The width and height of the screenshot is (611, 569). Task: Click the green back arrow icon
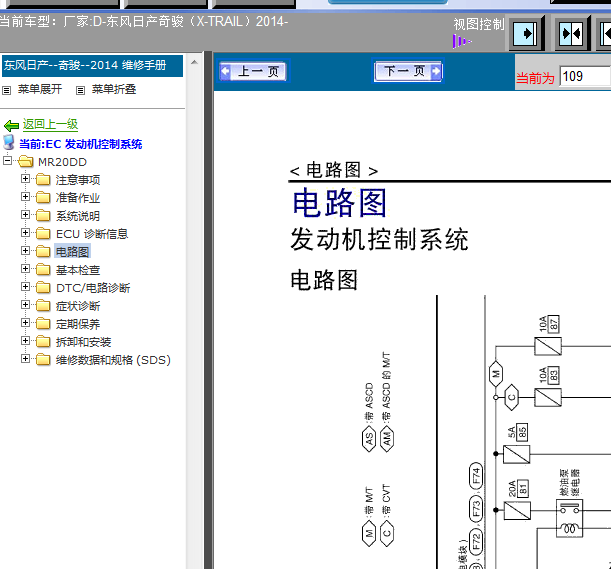(x=11, y=125)
